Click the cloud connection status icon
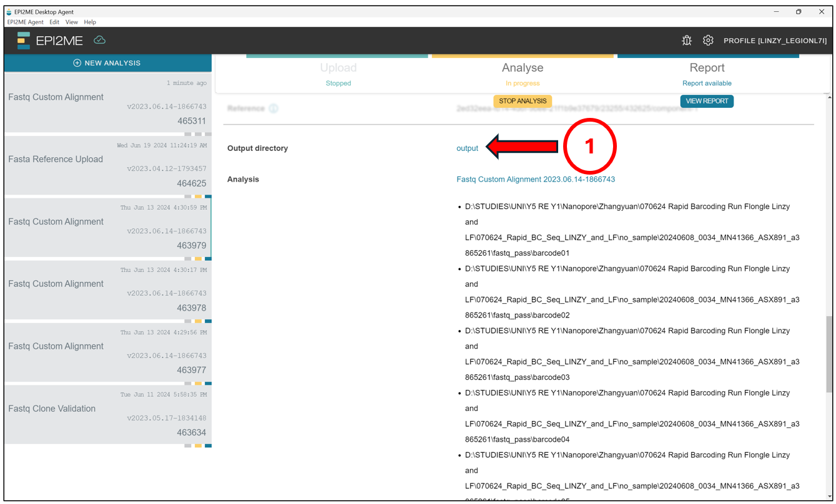 click(x=99, y=41)
